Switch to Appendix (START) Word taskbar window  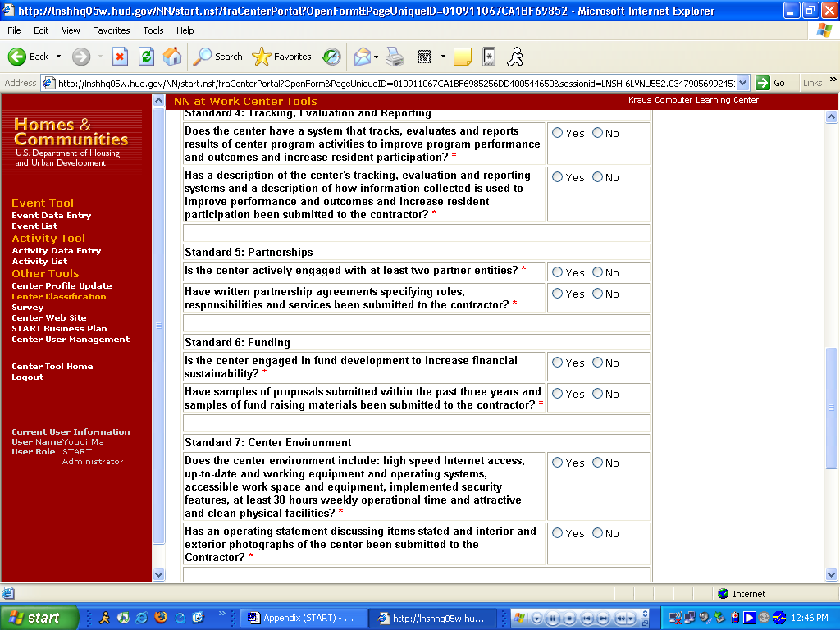click(x=304, y=618)
